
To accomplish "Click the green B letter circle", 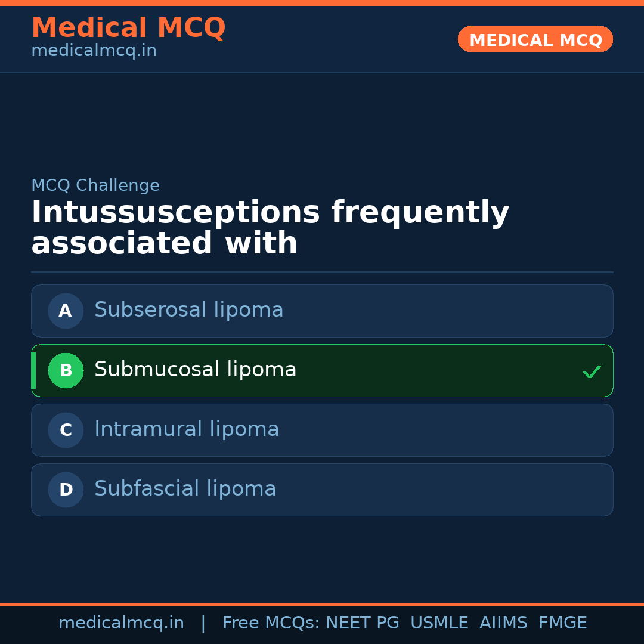I will [66, 370].
